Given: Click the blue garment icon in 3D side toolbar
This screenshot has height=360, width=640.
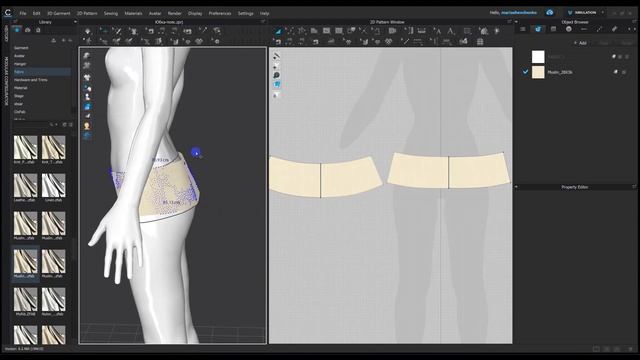Looking at the screenshot, I should 87,107.
